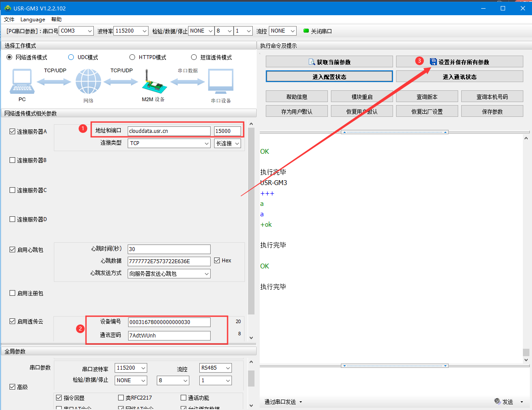532x410 pixels.
Task: Click the PC laptop icon in the diagram
Action: 22,82
